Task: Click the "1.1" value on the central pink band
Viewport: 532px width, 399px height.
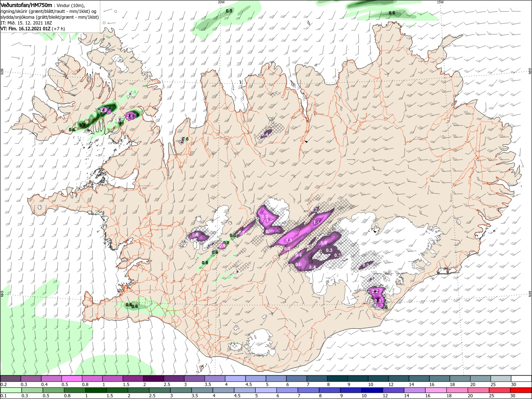Action: pos(289,240)
